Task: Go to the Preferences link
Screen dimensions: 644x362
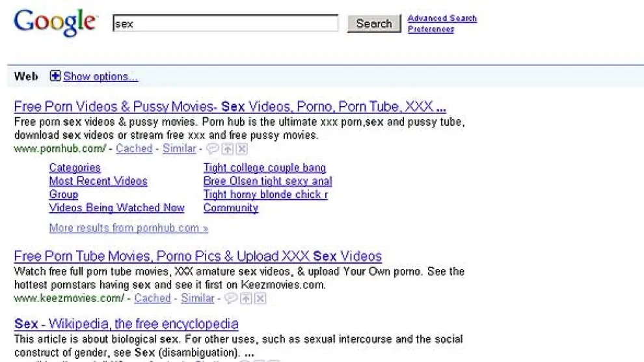Action: (x=431, y=29)
